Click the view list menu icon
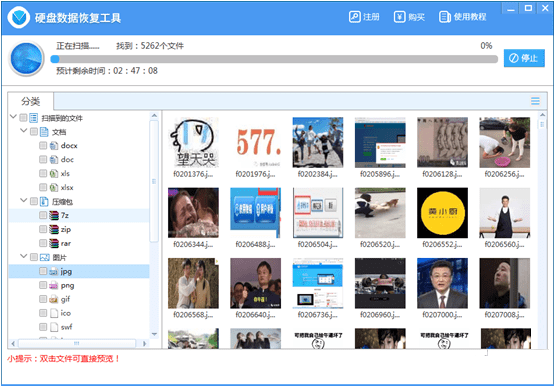556x386 pixels. [535, 101]
